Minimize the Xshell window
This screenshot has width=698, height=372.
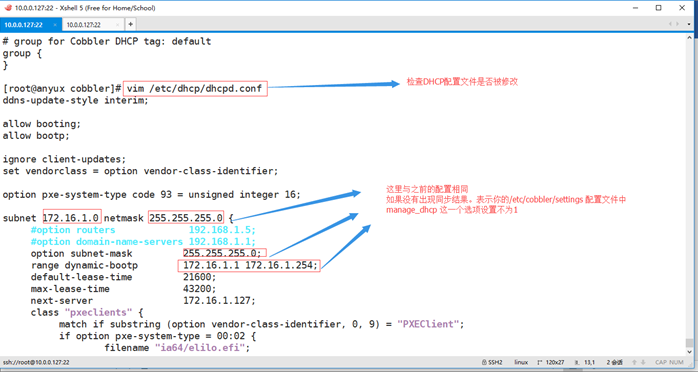[636, 8]
